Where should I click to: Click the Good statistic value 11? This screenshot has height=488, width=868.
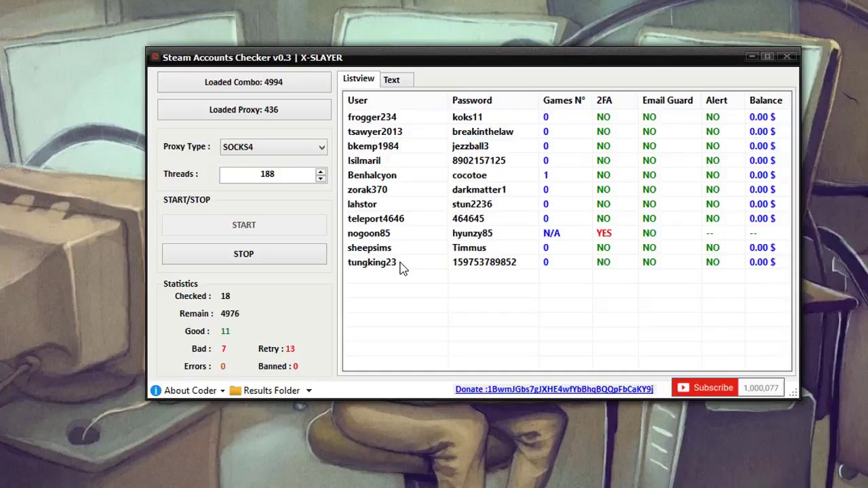(x=225, y=331)
